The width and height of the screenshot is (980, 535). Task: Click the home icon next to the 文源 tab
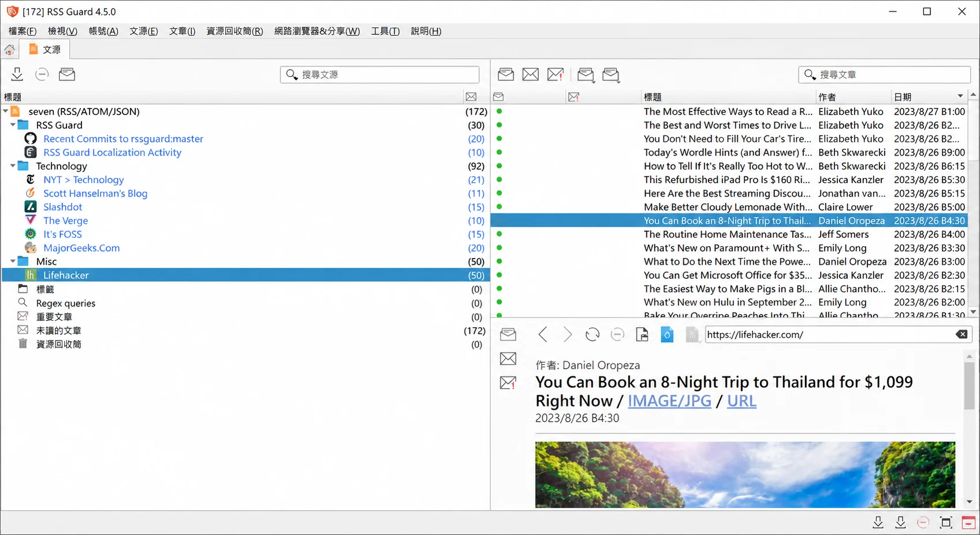coord(10,50)
